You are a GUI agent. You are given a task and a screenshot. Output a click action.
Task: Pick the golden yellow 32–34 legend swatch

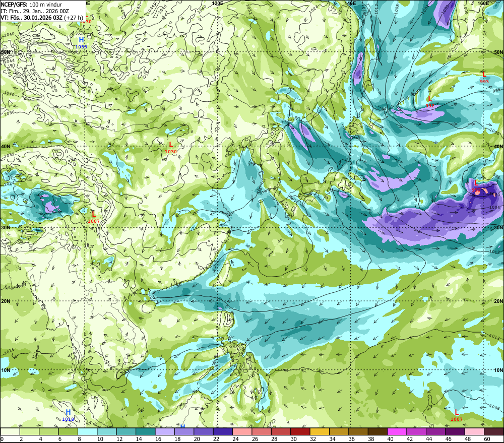pyautogui.click(x=320, y=431)
